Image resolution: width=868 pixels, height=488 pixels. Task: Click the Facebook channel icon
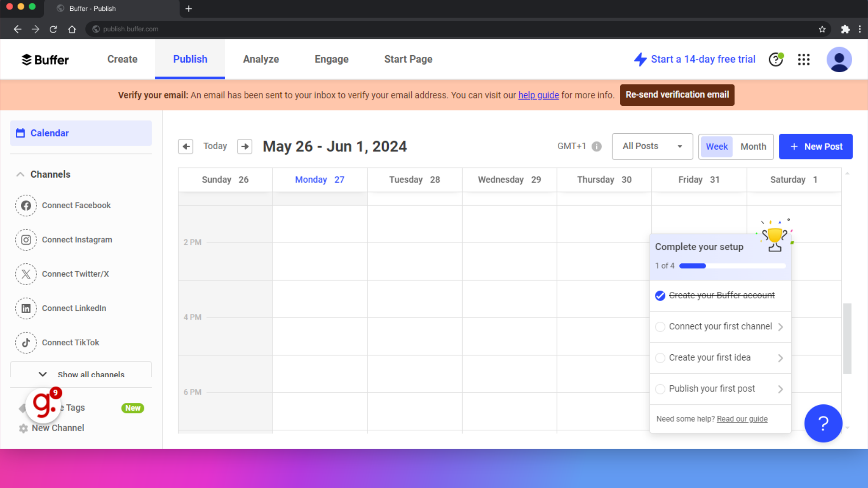pos(26,206)
